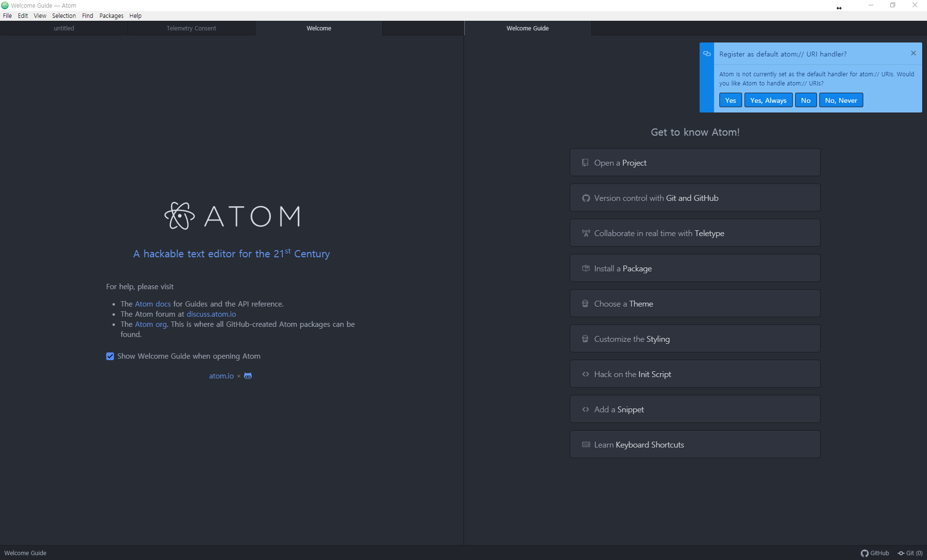Open the Packages menu
927x560 pixels.
tap(111, 16)
